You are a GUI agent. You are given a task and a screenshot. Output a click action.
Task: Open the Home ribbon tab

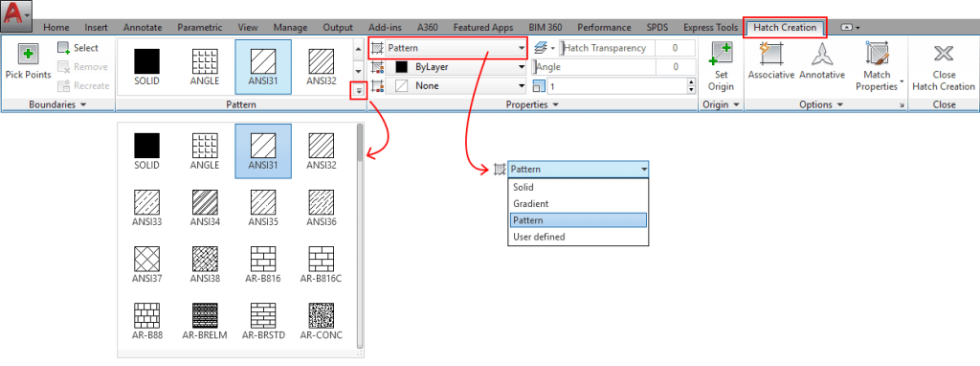tap(56, 28)
